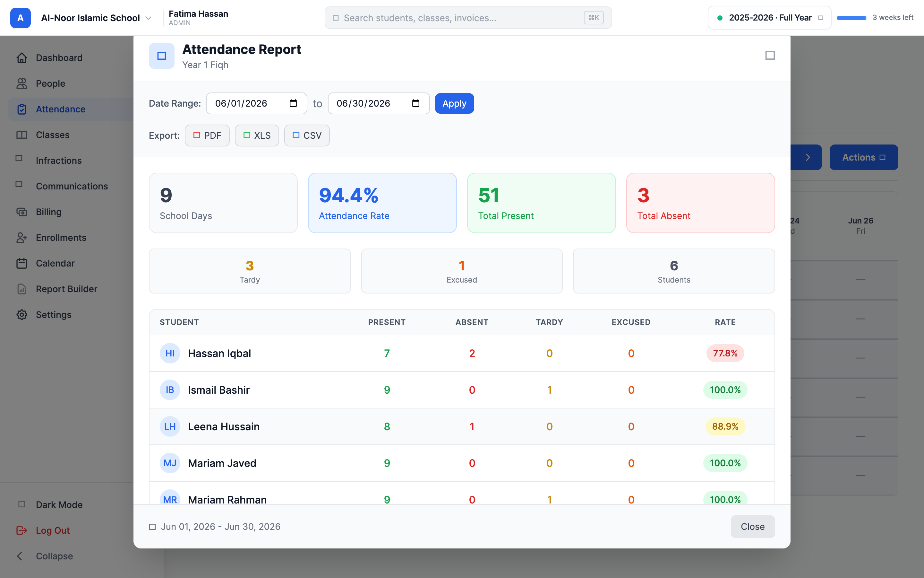The image size is (924, 578).
Task: Click the Attendance Report header icon
Action: 161,56
